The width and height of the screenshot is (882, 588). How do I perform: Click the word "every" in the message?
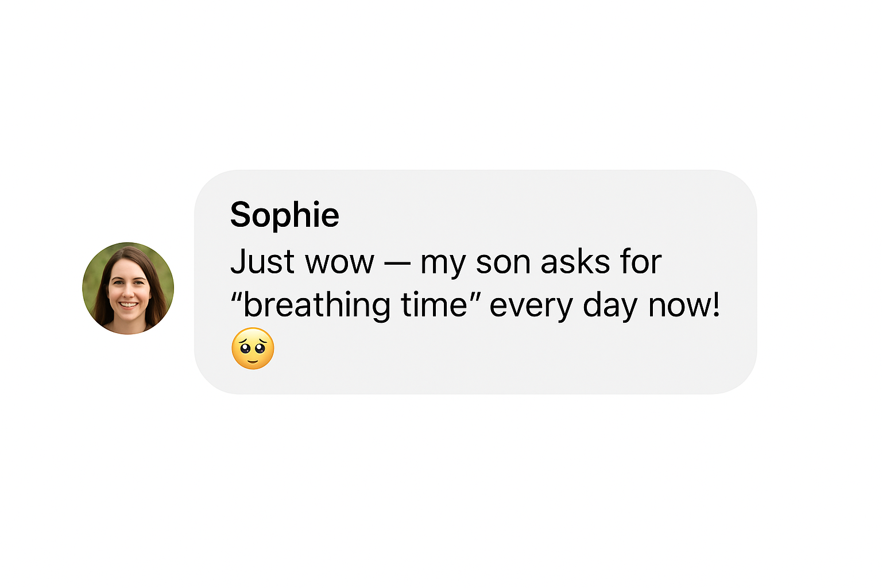pos(531,307)
